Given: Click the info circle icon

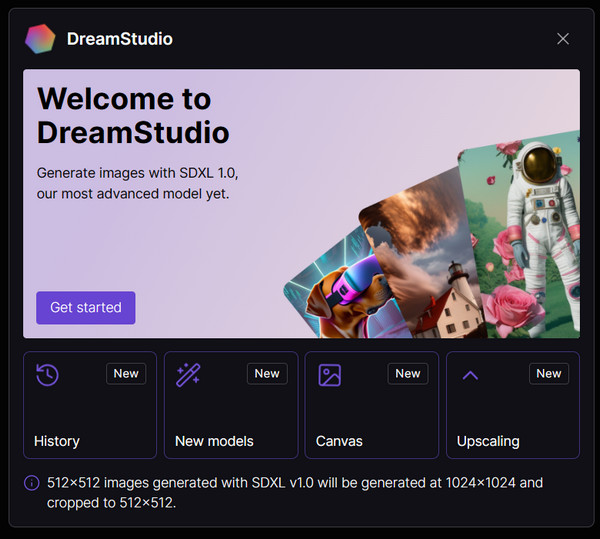Looking at the screenshot, I should point(32,483).
